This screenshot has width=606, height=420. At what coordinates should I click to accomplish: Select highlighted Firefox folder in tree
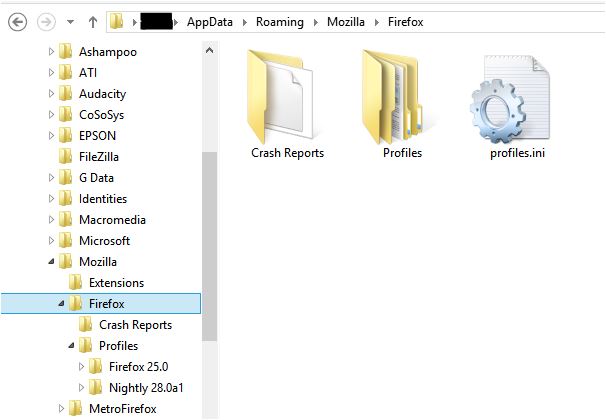pos(101,304)
